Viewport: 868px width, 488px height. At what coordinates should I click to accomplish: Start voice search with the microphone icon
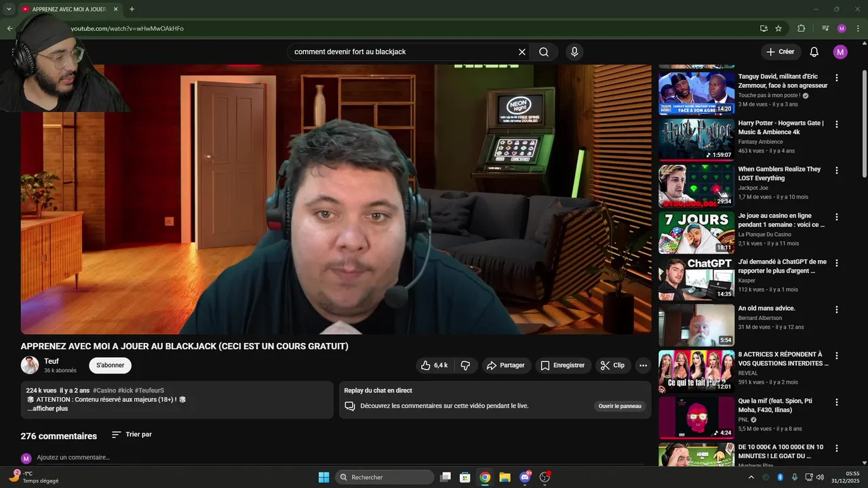(574, 52)
